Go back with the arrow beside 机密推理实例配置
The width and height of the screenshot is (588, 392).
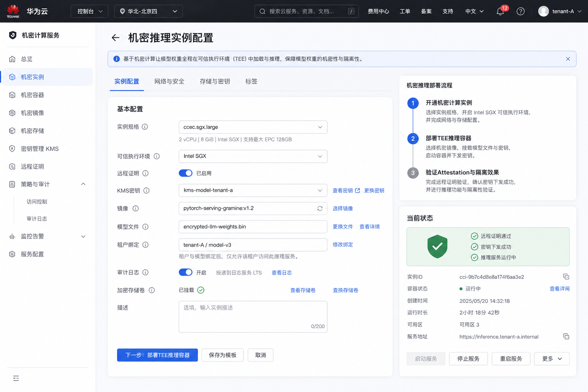pyautogui.click(x=115, y=38)
